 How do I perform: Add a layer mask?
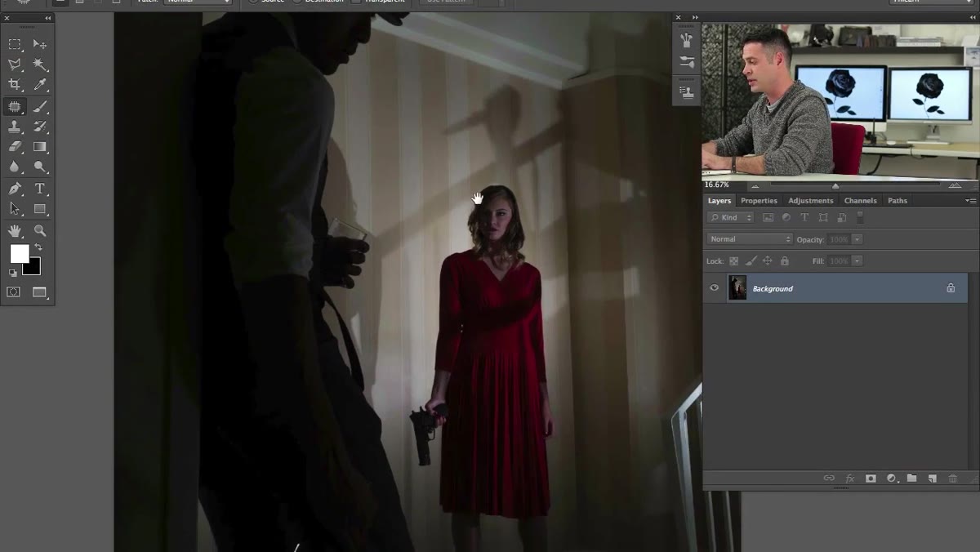871,479
